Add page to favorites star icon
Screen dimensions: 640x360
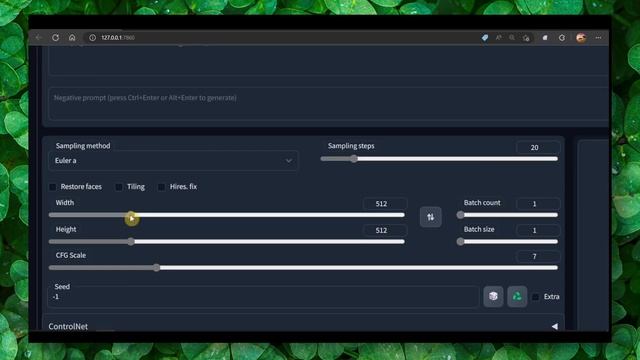526,38
